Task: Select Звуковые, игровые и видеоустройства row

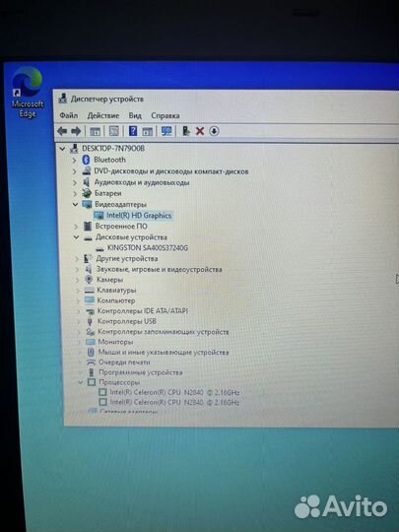Action: click(160, 269)
